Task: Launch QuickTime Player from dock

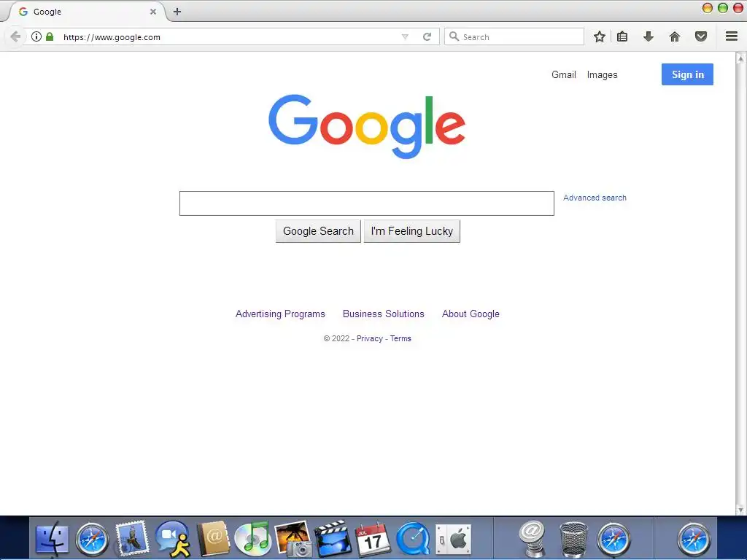Action: point(413,539)
